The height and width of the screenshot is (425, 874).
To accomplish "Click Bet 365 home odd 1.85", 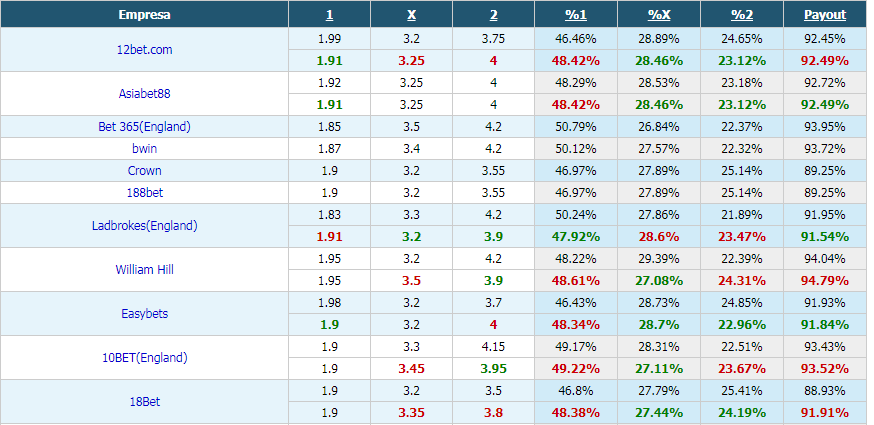I will pos(329,127).
